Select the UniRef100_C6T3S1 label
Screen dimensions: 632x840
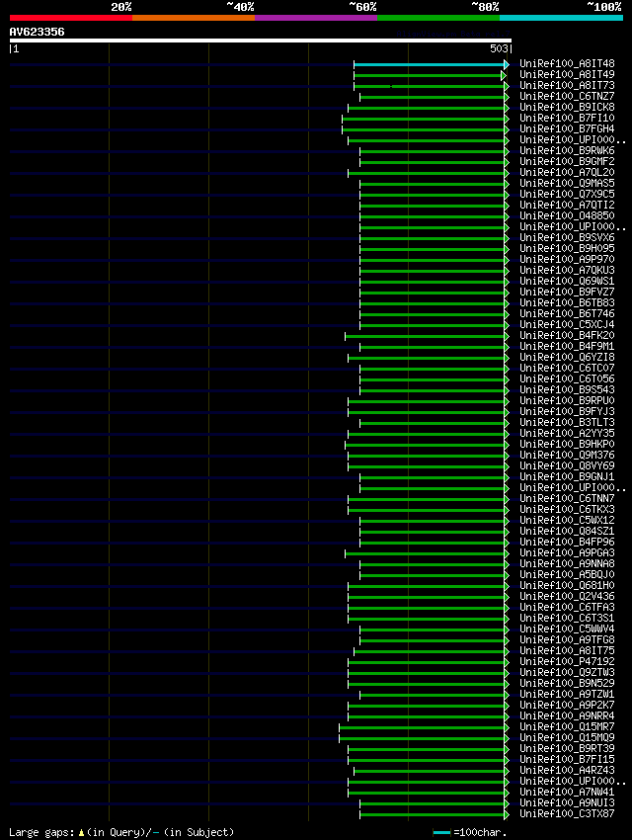click(567, 618)
